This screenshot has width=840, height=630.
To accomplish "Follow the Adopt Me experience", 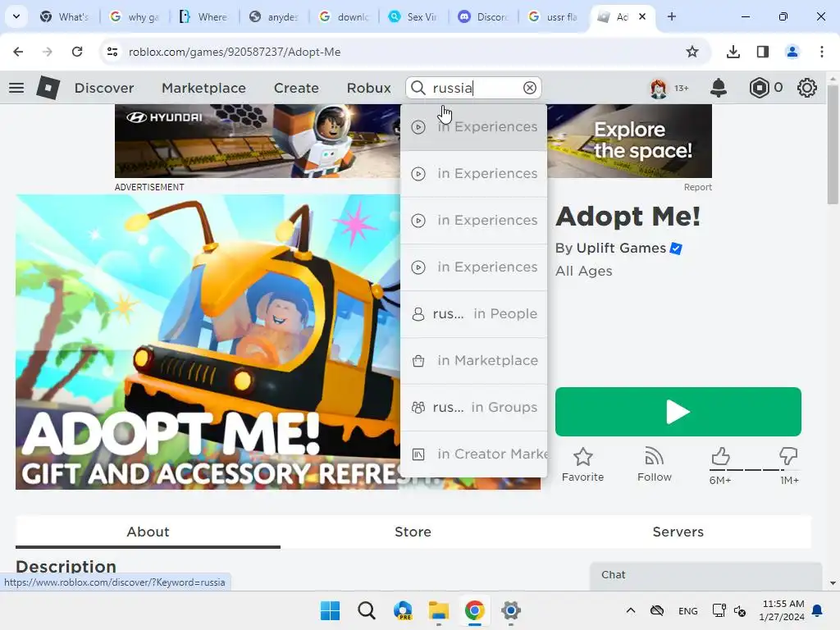I will coord(654,464).
